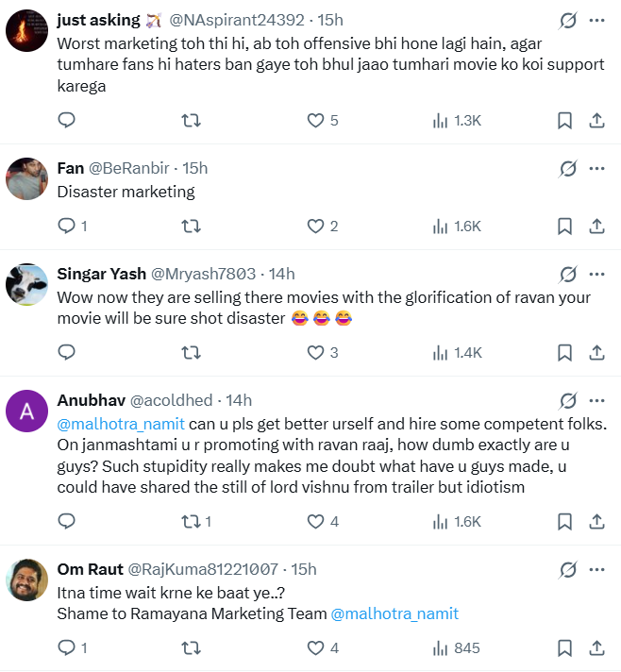
Task: View analytics showing 1.3K views
Action: [457, 121]
